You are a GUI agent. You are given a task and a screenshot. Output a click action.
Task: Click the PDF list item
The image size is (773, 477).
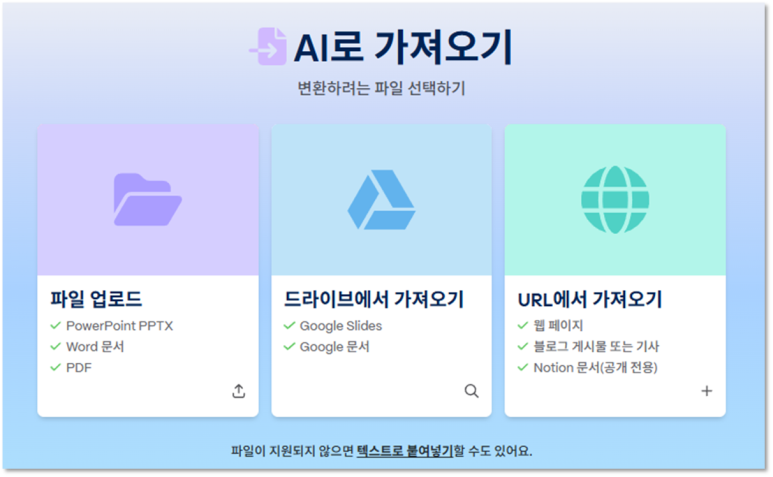pyautogui.click(x=79, y=368)
